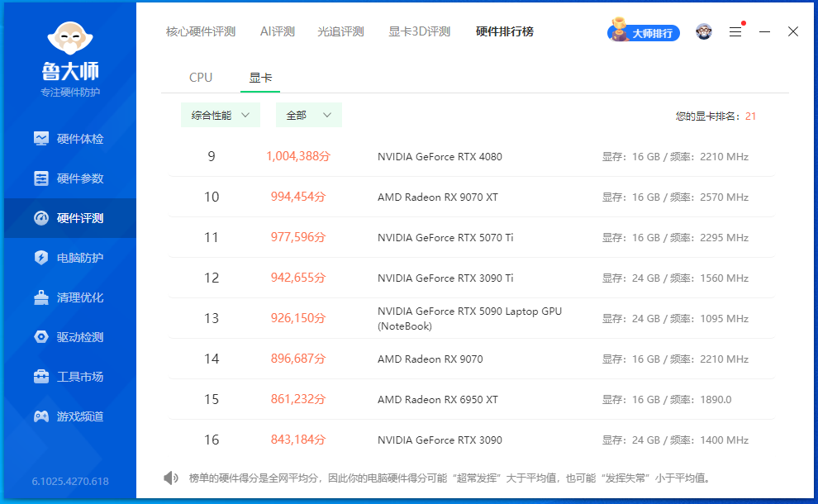Click the score 896,687分
This screenshot has height=504, width=818.
click(298, 359)
